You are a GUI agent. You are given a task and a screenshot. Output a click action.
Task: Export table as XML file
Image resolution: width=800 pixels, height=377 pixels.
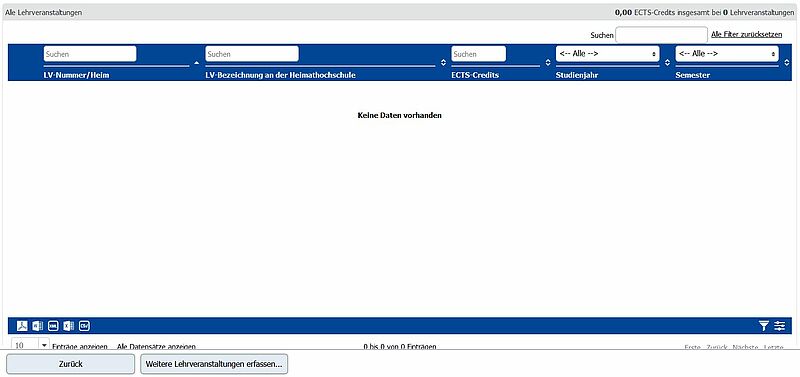click(53, 326)
